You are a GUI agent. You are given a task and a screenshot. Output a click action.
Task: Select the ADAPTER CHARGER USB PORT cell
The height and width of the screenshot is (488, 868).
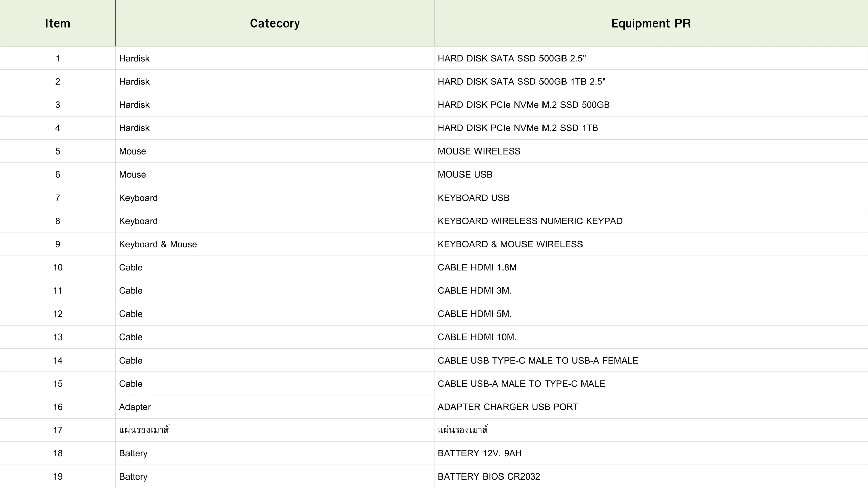point(508,407)
